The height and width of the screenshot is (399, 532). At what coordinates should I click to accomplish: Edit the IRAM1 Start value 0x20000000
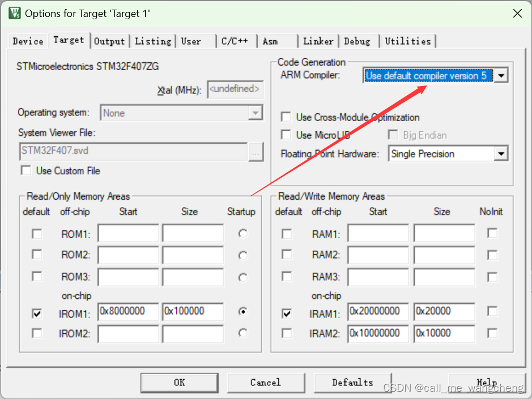[378, 311]
